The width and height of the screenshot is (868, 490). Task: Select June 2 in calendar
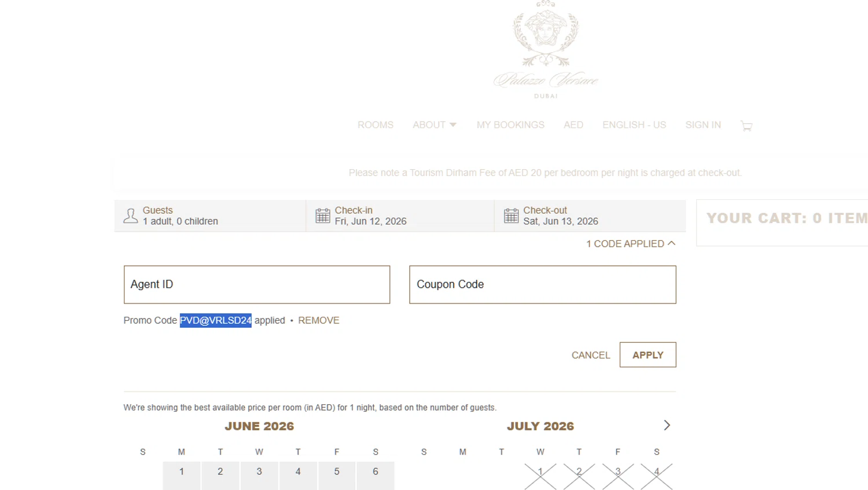click(220, 476)
